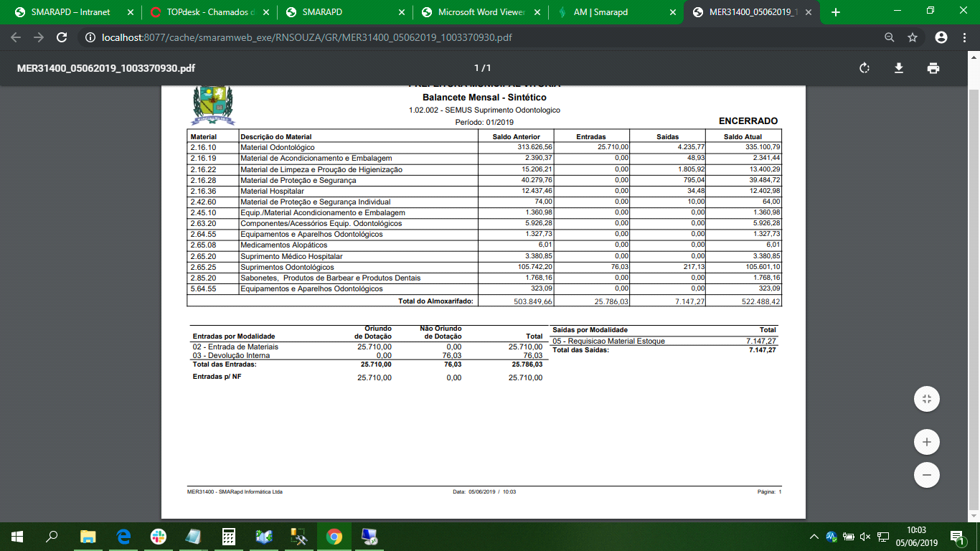Select the Suprimentos Odontológicos description
The width and height of the screenshot is (980, 551).
tap(287, 267)
